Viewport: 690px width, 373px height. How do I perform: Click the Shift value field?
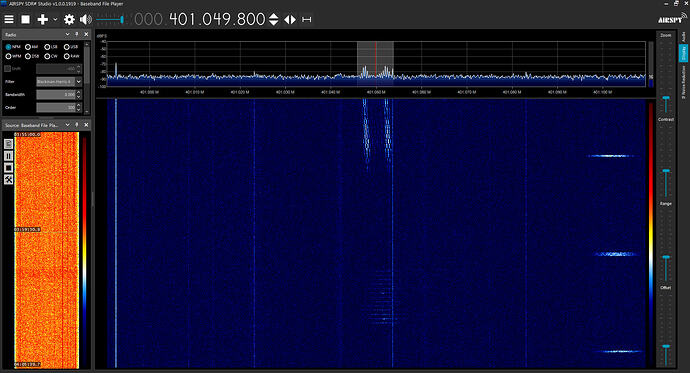[x=56, y=69]
